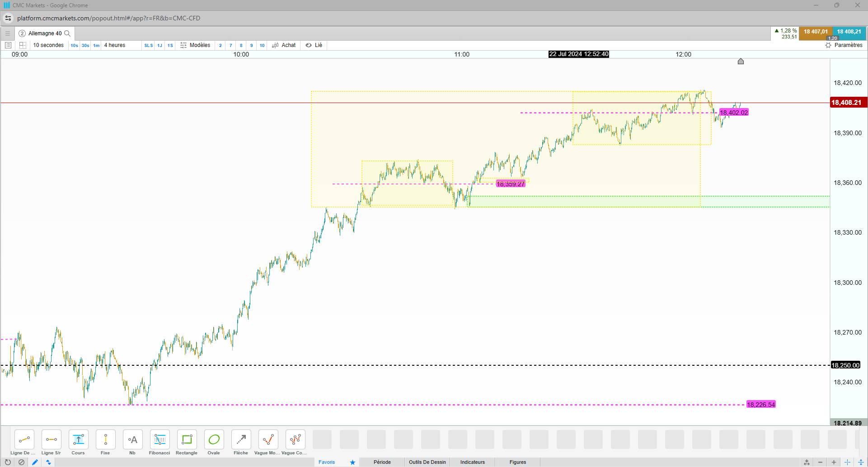Switch to the Favoris tab
The height and width of the screenshot is (467, 868).
(327, 462)
